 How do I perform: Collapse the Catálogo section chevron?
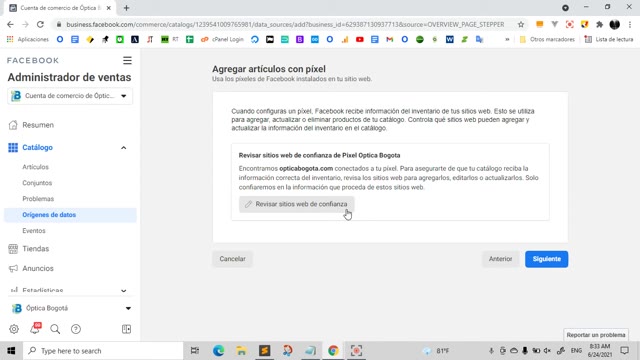click(124, 148)
